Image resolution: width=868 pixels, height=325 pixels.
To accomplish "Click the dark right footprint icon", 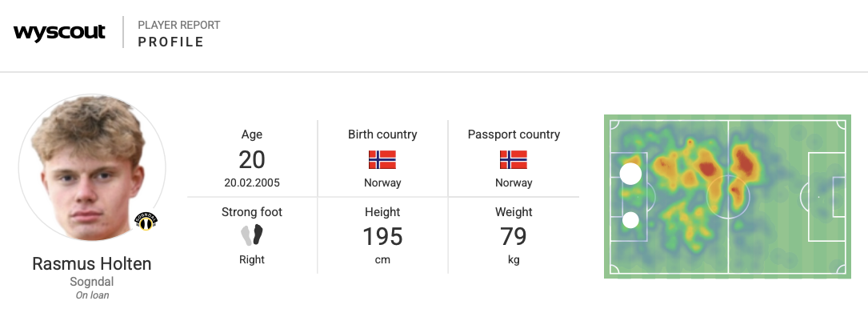I will click(x=258, y=235).
